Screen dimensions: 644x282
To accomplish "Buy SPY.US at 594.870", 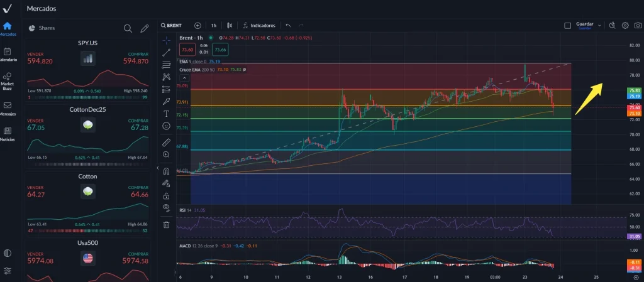I will 136,58.
